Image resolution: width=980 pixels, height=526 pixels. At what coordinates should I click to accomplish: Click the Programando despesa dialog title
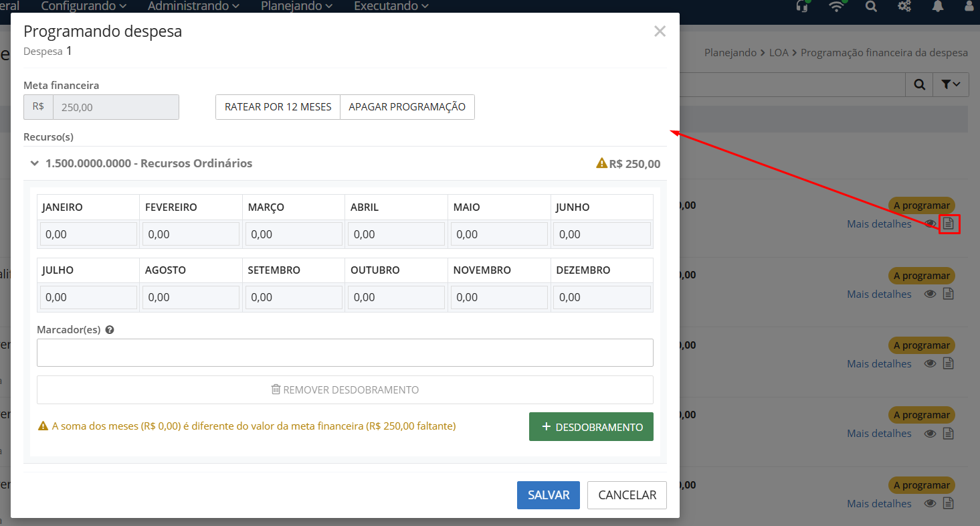point(103,31)
